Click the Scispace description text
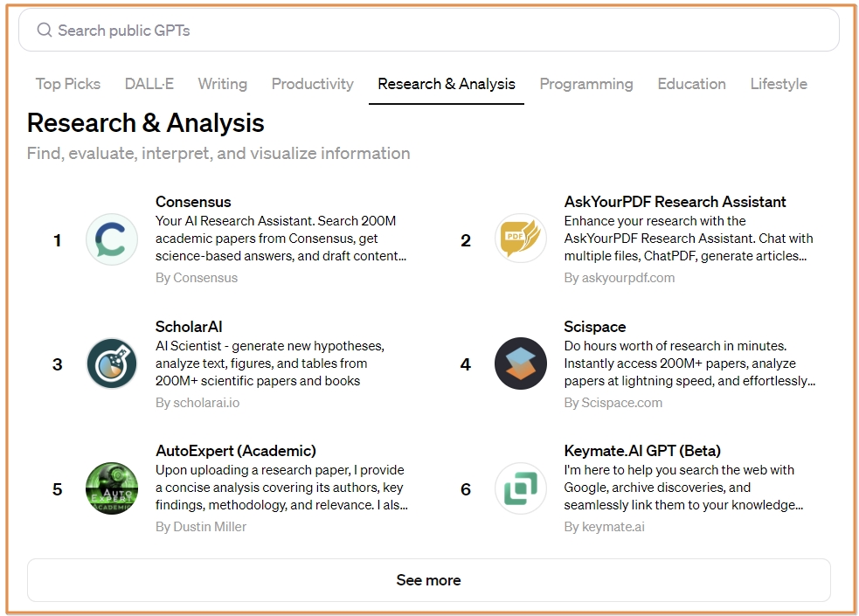The width and height of the screenshot is (859, 616). (x=689, y=363)
